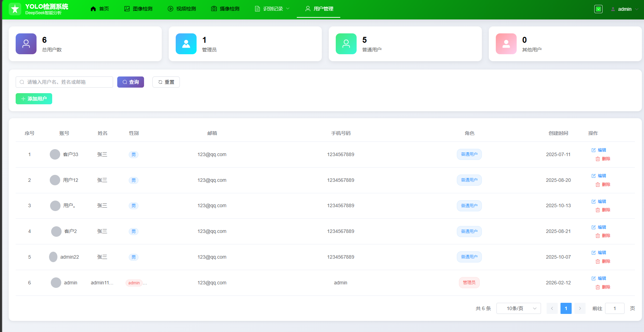Screen dimensions: 644x332
Task: Select the 用户管理 user management tab
Action: [x=319, y=9]
